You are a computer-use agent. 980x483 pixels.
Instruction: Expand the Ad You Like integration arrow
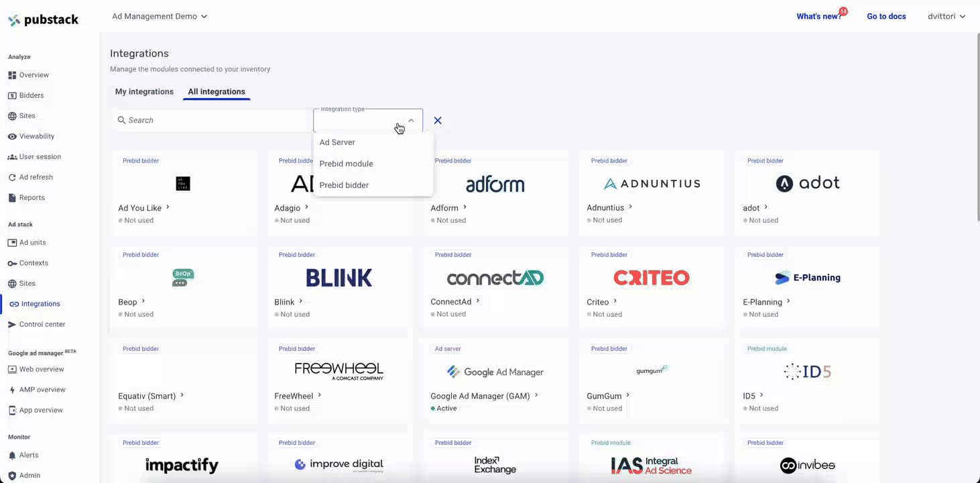coord(168,207)
